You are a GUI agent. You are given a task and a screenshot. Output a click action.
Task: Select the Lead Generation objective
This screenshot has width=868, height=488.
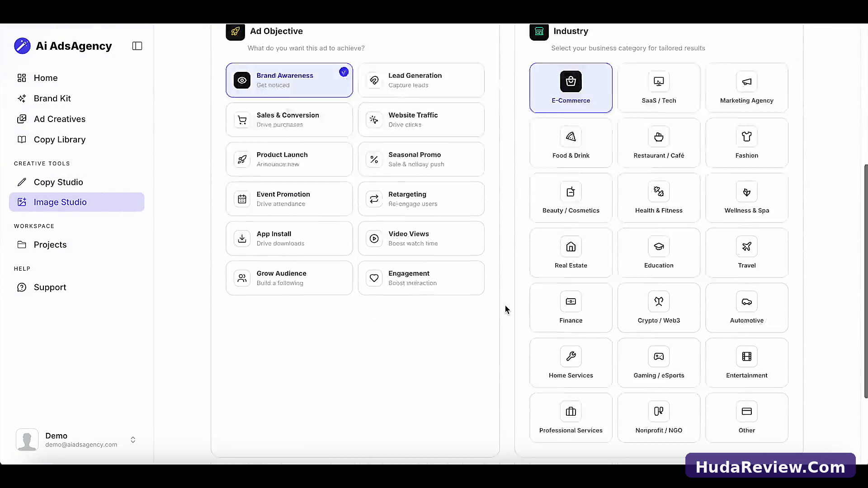[x=421, y=80]
